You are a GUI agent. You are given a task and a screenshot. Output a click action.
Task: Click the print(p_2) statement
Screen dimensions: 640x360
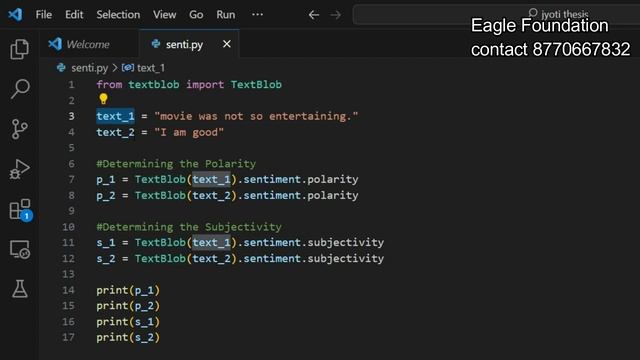(x=128, y=306)
